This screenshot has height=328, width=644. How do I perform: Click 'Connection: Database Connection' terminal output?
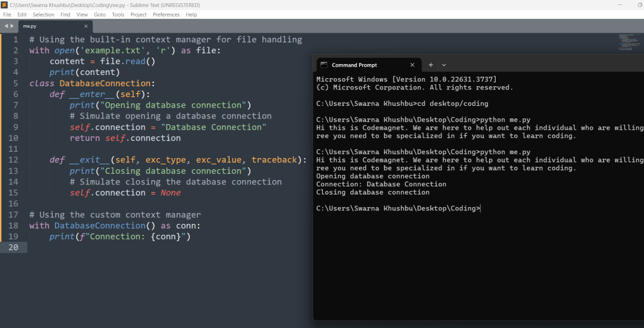click(x=381, y=184)
